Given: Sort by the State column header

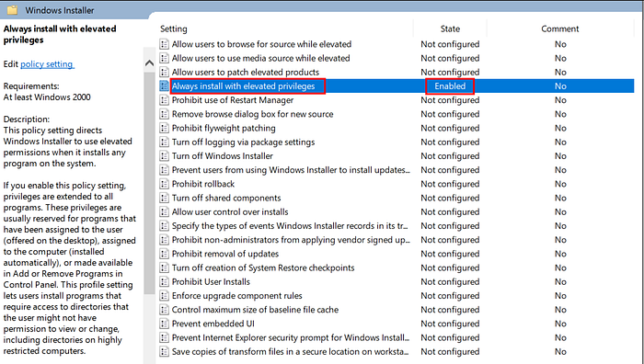Looking at the screenshot, I should pos(450,28).
